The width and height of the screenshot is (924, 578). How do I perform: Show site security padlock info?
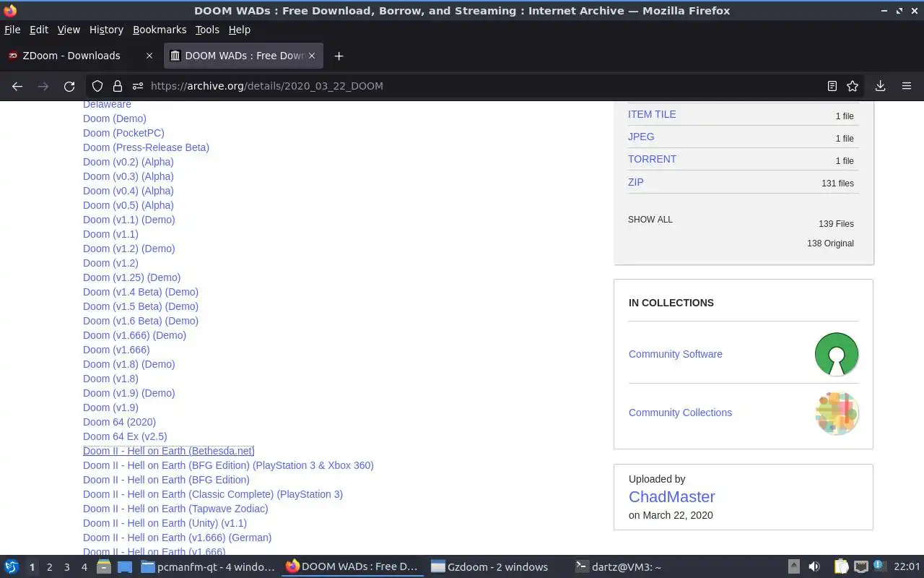coord(118,86)
